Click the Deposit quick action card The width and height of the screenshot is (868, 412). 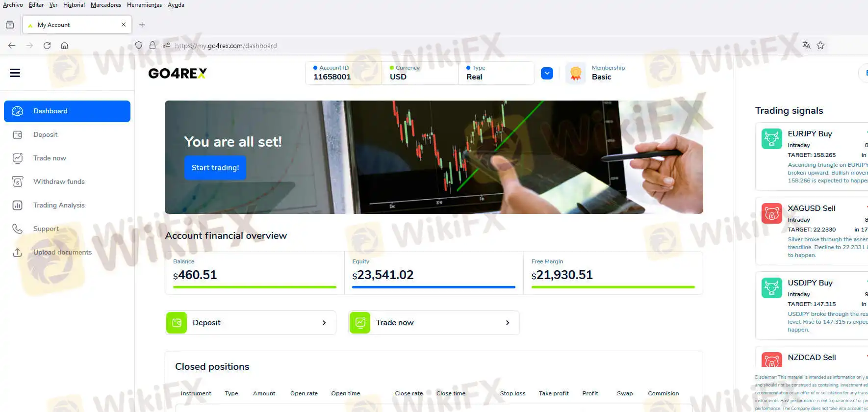click(x=251, y=323)
